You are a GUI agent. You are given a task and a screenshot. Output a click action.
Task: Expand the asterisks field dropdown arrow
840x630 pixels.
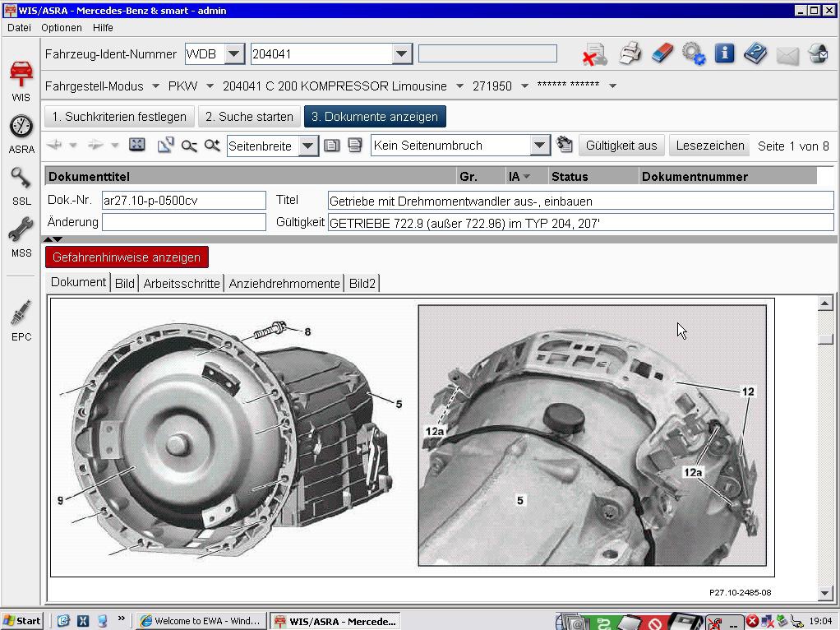click(x=613, y=86)
